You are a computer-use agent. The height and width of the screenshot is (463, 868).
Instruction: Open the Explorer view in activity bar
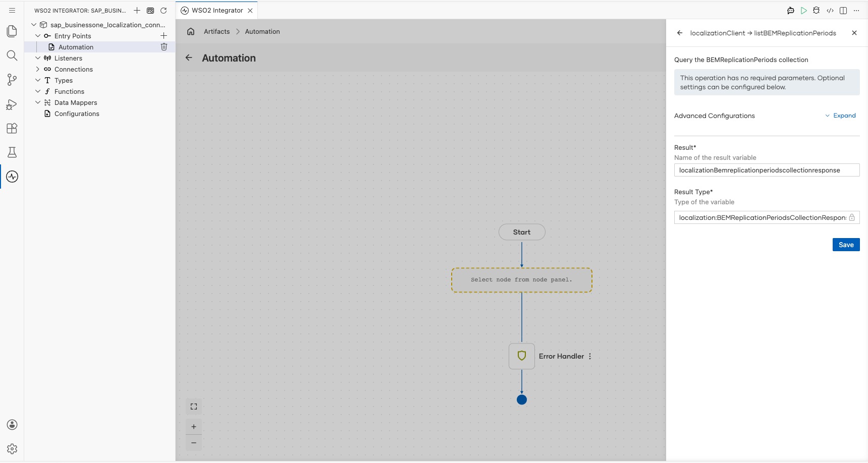tap(12, 31)
